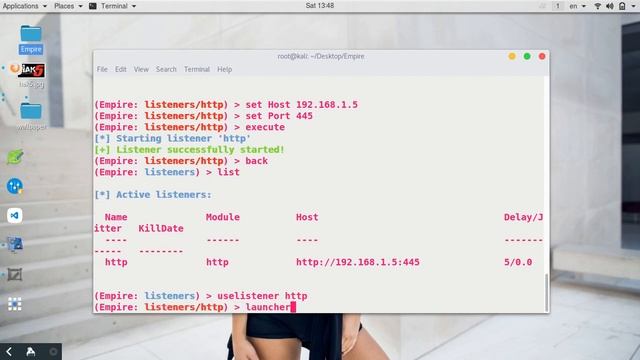Click the gear icon in bottom panel
This screenshot has height=360, width=640.
tap(53, 351)
